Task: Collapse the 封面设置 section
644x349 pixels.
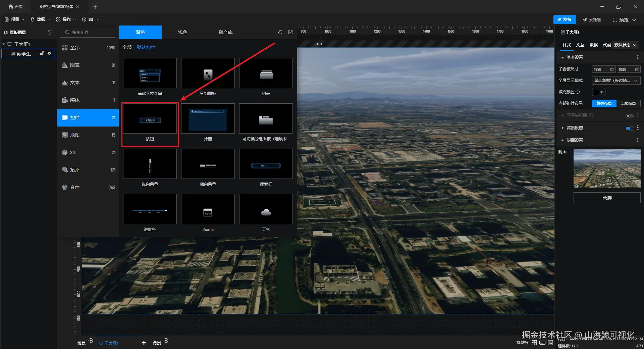Action: pyautogui.click(x=562, y=140)
